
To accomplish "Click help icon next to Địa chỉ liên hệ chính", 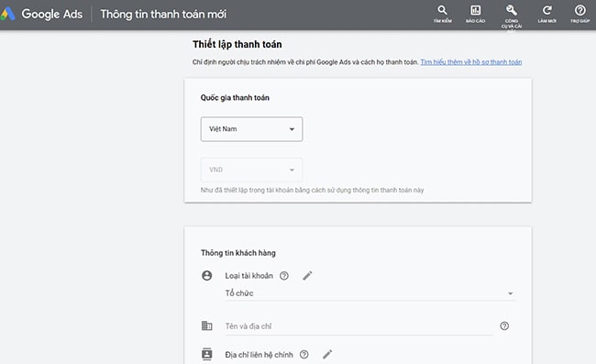I will pyautogui.click(x=304, y=355).
